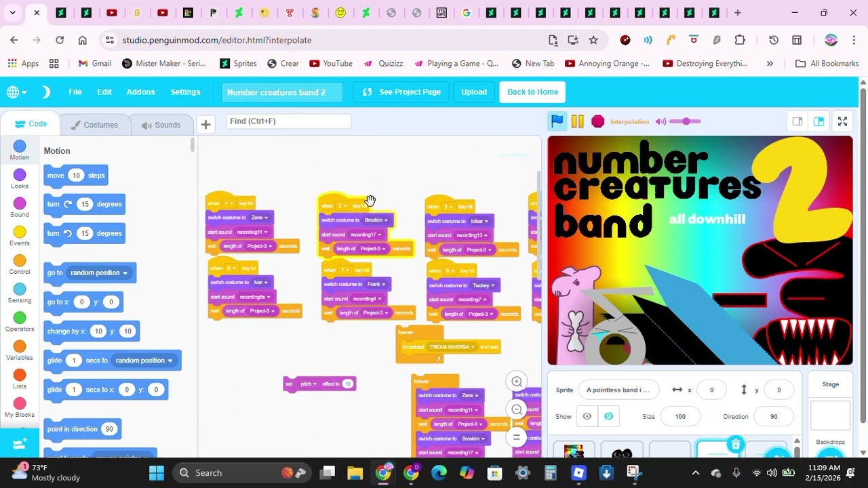Open sound dropdown showing recording13
868x488 pixels.
coord(471,235)
